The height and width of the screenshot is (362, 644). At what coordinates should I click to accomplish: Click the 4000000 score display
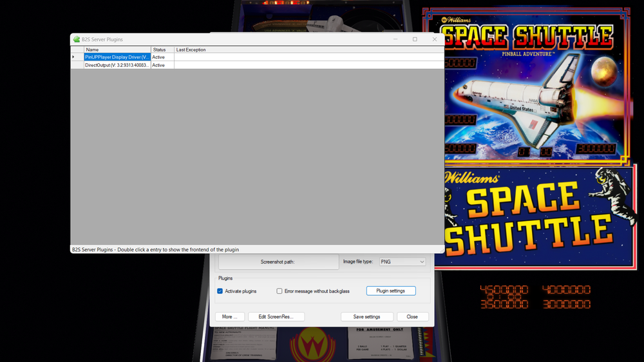point(566,290)
